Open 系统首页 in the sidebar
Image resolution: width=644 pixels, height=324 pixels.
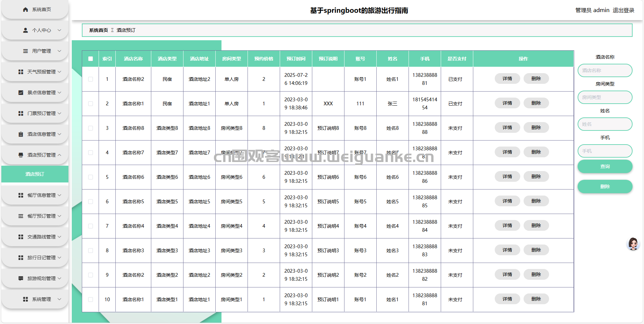tap(35, 9)
